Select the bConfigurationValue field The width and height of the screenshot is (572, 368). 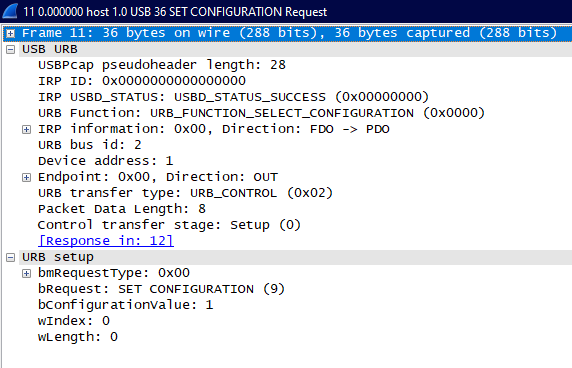tap(125, 305)
